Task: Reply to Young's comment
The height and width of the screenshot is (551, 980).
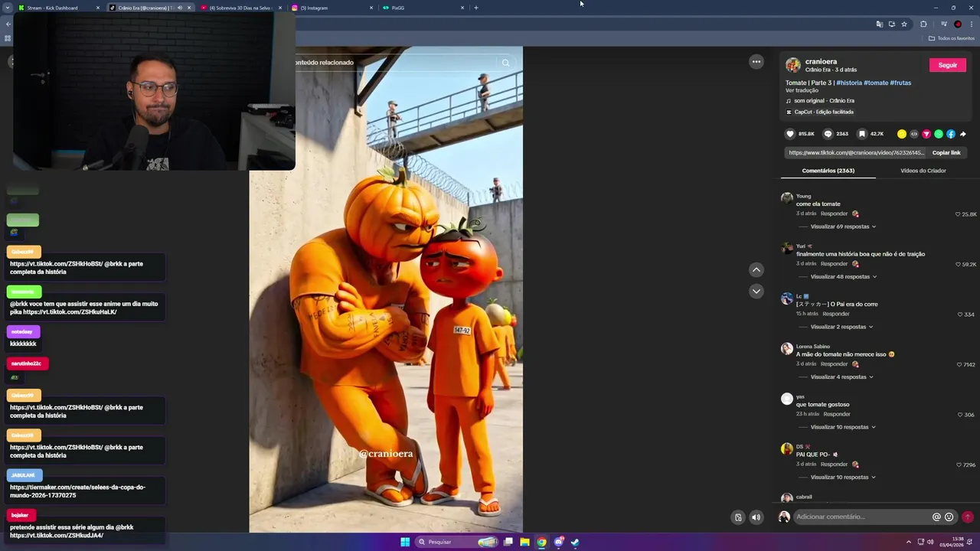Action: (x=834, y=214)
